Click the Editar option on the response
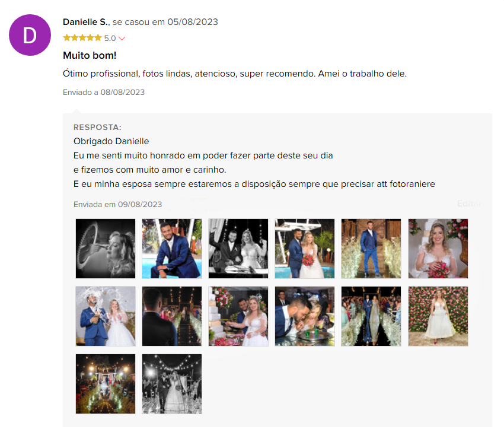Image resolution: width=504 pixels, height=445 pixels. coord(469,203)
